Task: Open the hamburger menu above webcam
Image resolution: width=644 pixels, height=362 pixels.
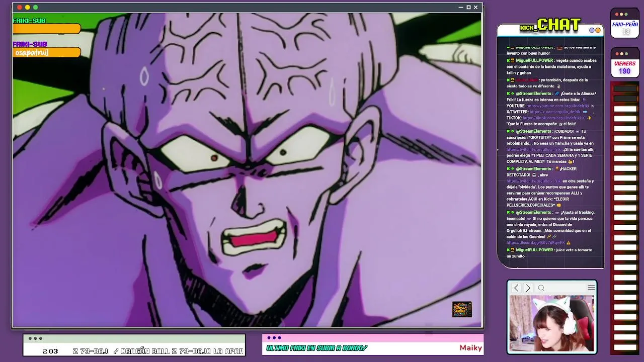Action: click(x=591, y=288)
